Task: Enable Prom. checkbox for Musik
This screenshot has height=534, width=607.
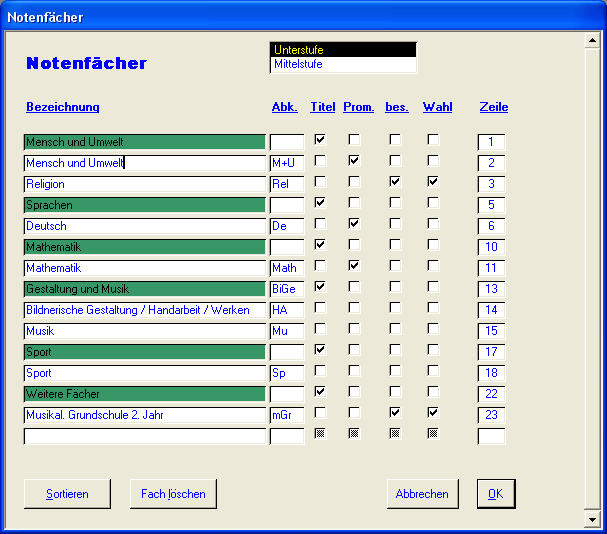Action: [354, 329]
